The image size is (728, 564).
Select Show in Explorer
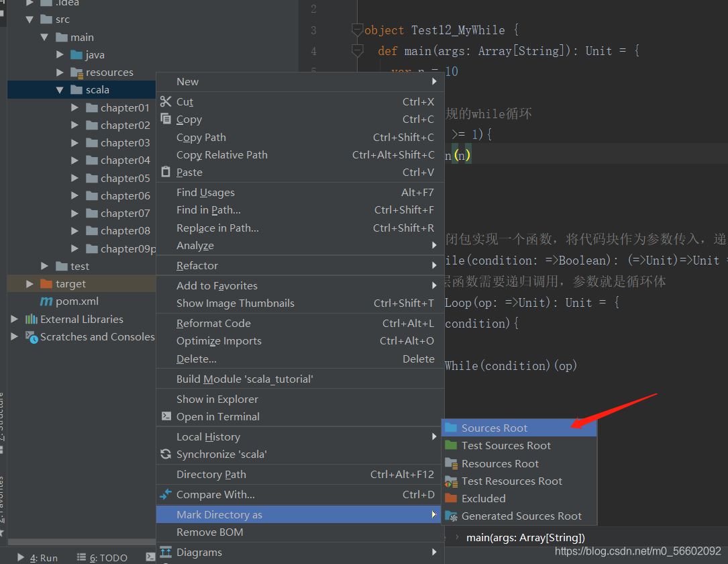[x=301, y=399]
